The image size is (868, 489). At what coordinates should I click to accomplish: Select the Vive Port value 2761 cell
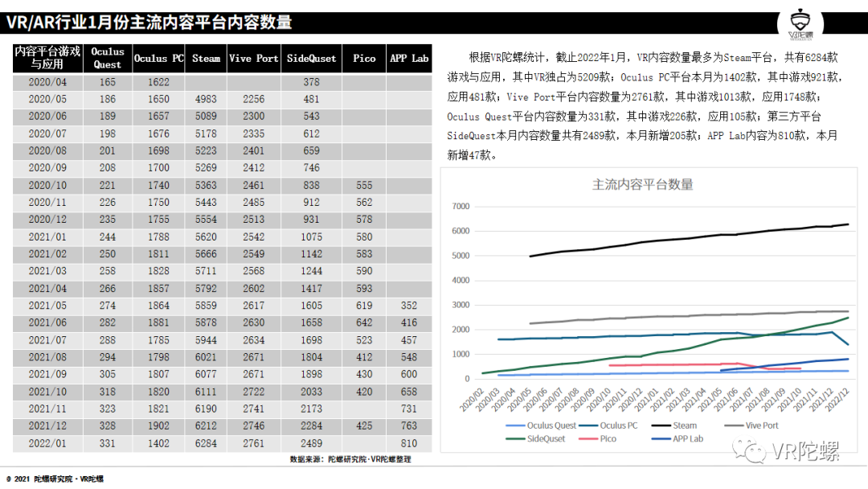pyautogui.click(x=253, y=443)
